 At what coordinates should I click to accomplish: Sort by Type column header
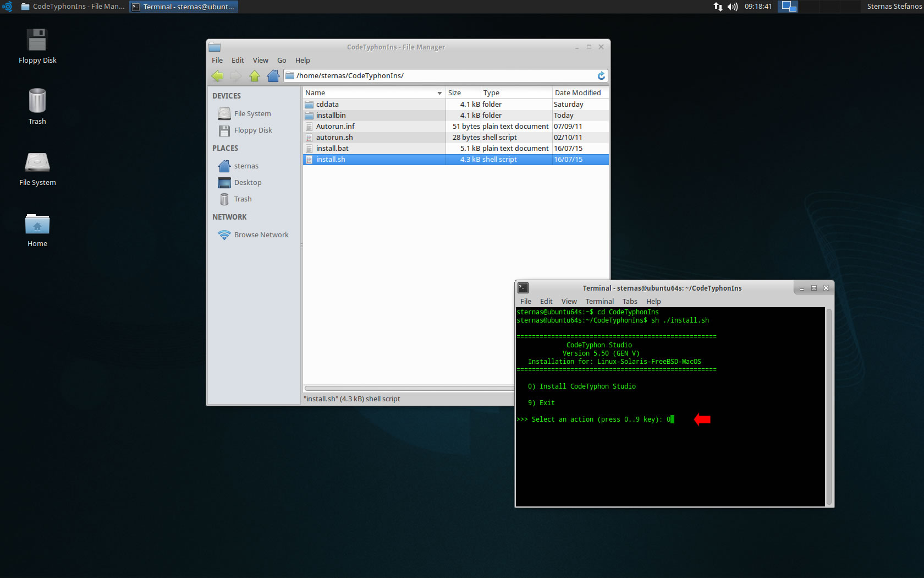[x=516, y=93]
